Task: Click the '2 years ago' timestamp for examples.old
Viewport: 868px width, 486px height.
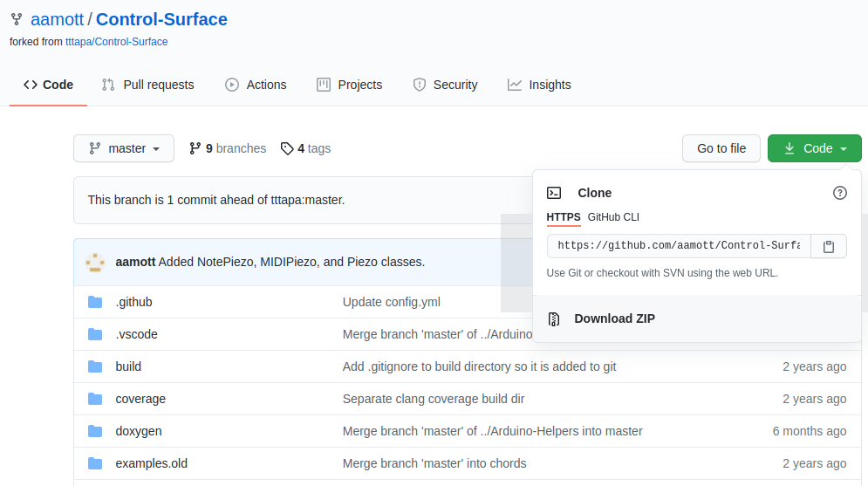Action: tap(814, 463)
